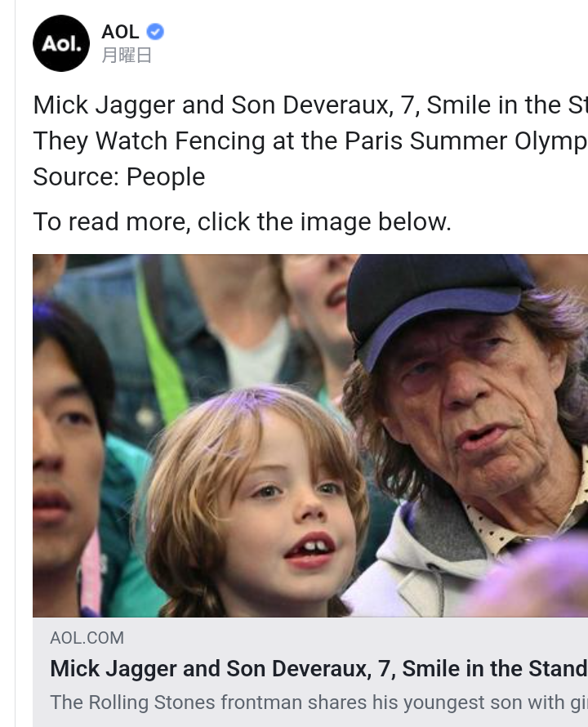Click "To read more, click the image below"
Screen dimensions: 588x727
point(242,221)
